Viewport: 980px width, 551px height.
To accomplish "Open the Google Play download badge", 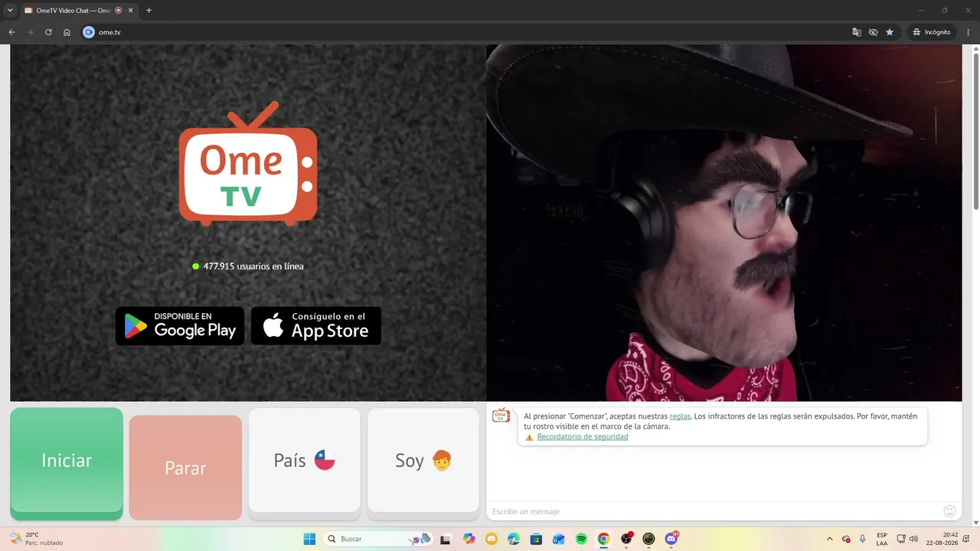I will tap(180, 326).
